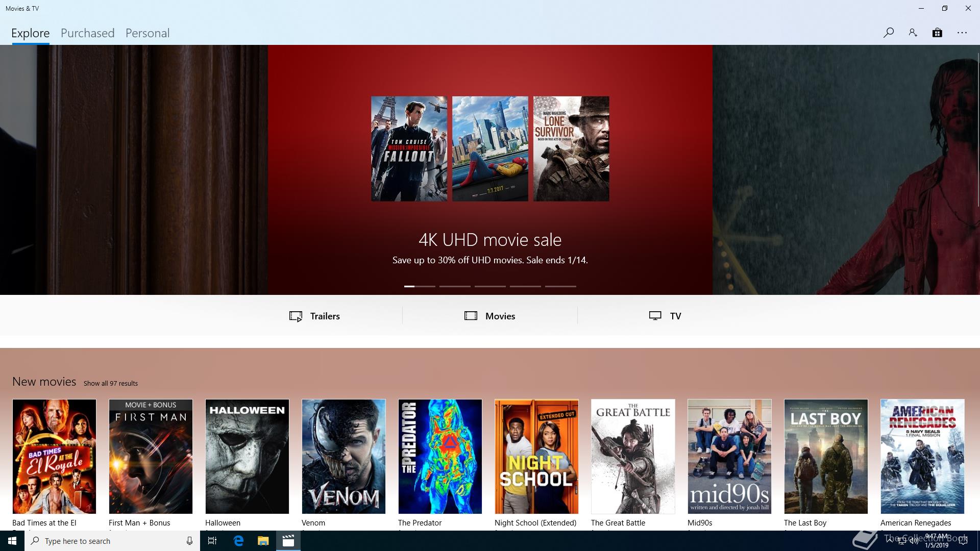
Task: Open the Halloween movie poster
Action: pos(247,457)
